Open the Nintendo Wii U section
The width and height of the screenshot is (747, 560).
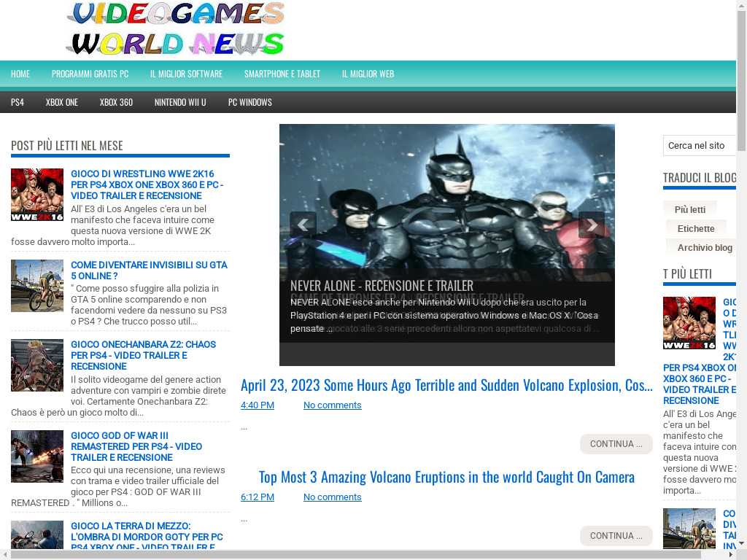point(180,102)
